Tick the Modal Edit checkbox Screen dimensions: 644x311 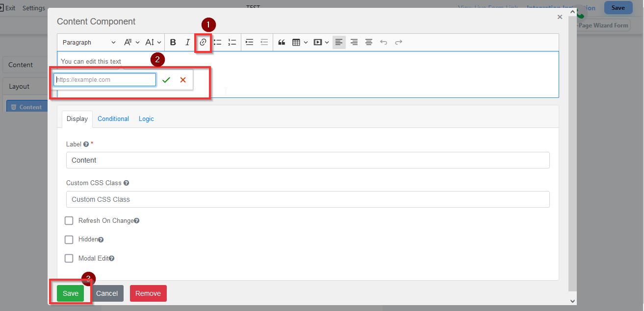(x=69, y=258)
